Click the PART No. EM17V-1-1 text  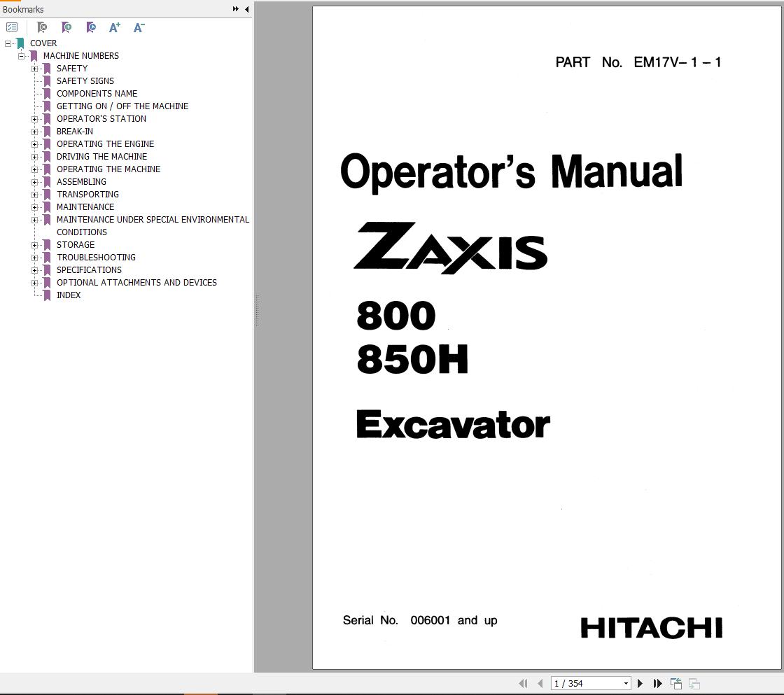638,62
